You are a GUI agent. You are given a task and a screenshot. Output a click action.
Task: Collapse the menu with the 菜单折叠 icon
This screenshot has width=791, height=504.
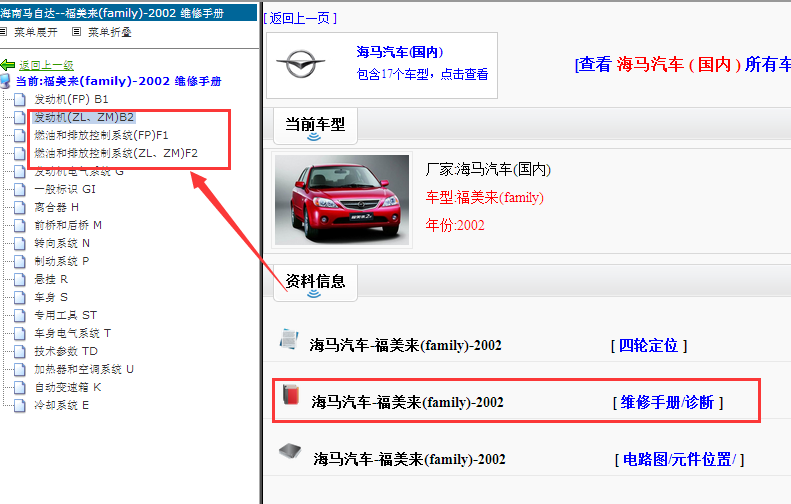pos(76,32)
